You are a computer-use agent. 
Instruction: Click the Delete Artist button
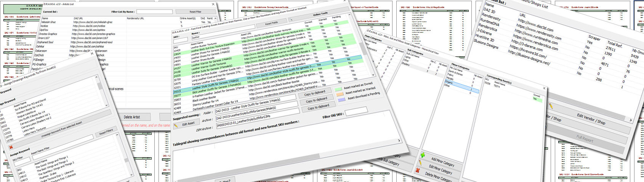click(132, 117)
